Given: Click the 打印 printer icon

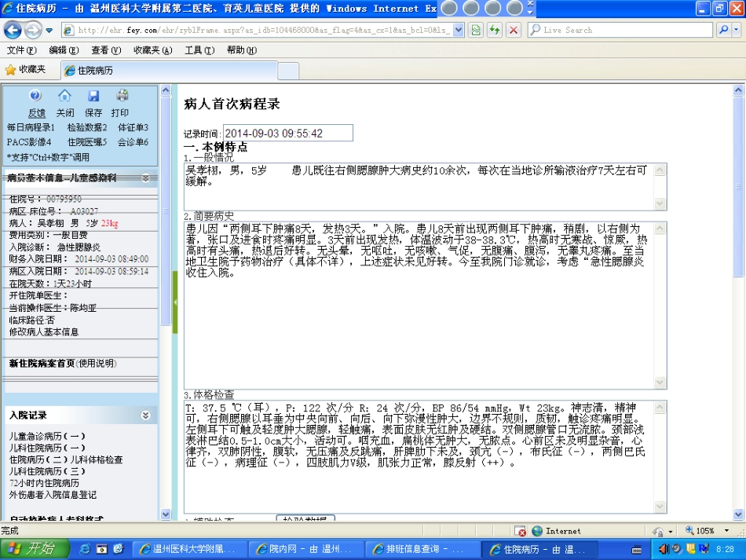Looking at the screenshot, I should [x=123, y=96].
